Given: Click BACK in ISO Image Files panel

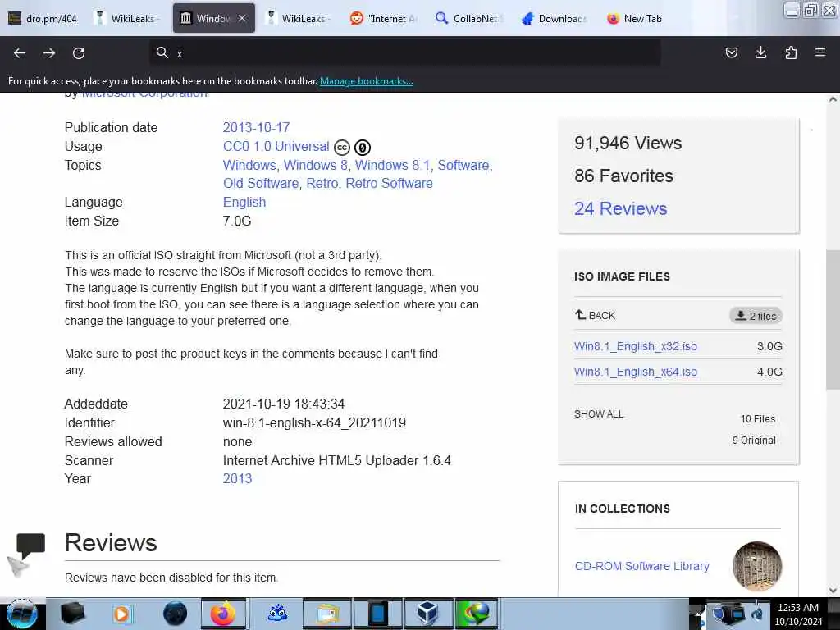Looking at the screenshot, I should point(596,316).
